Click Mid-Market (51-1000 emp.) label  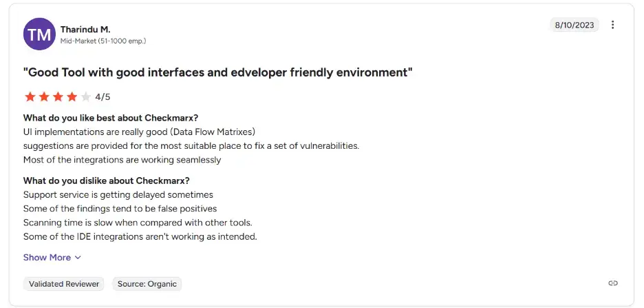pos(103,41)
